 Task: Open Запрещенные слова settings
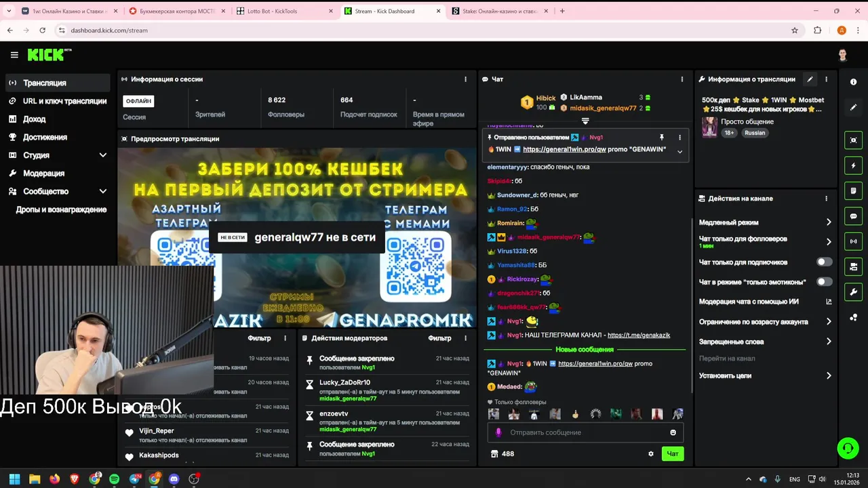click(x=765, y=342)
